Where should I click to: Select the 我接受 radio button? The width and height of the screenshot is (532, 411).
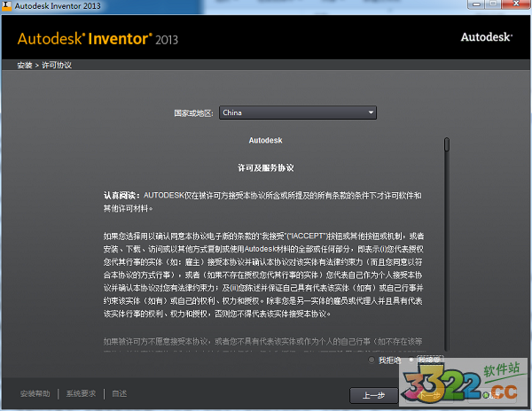[x=411, y=360]
